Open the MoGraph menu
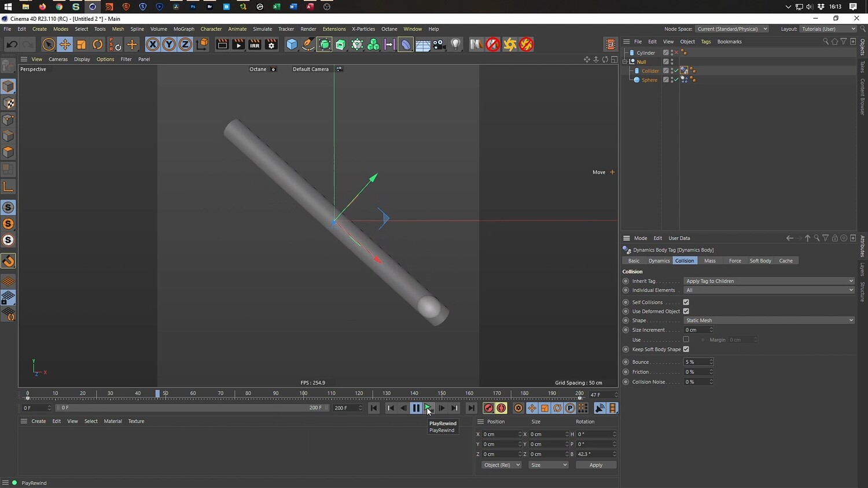The height and width of the screenshot is (488, 868). pyautogui.click(x=183, y=29)
